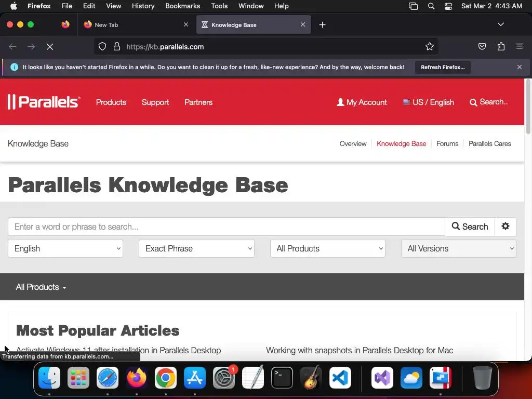Open the Parallels Cares link
This screenshot has width=532, height=399.
point(489,143)
